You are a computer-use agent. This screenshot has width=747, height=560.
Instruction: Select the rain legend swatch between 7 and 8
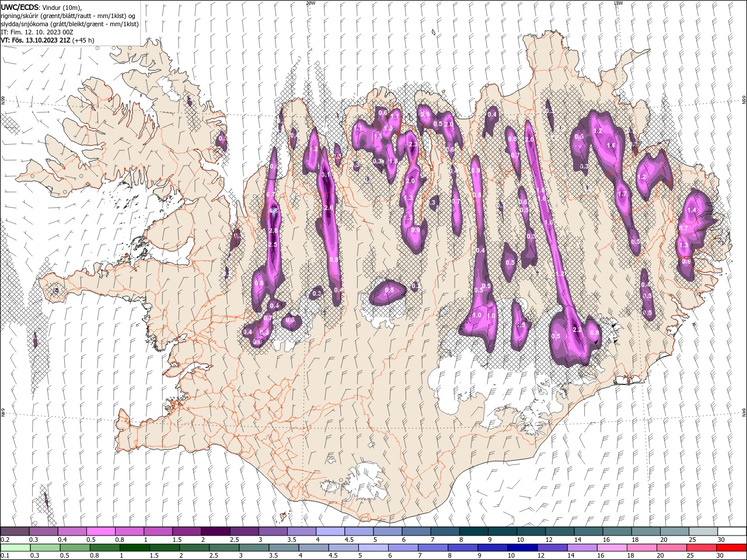click(x=432, y=548)
